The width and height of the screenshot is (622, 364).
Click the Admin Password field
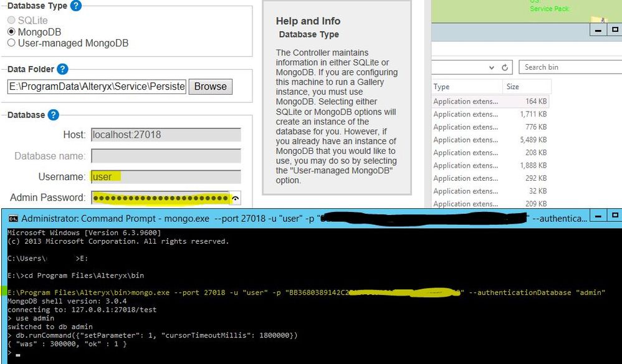[x=161, y=198]
